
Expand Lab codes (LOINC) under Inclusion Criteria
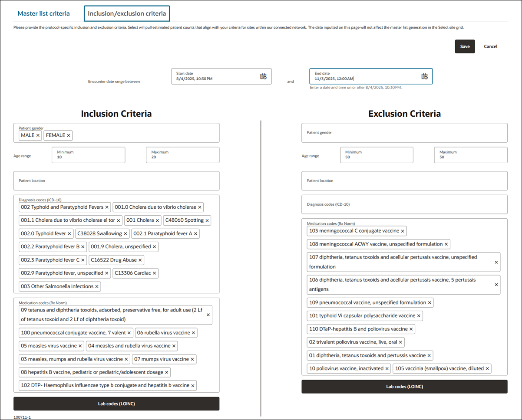pos(116,404)
